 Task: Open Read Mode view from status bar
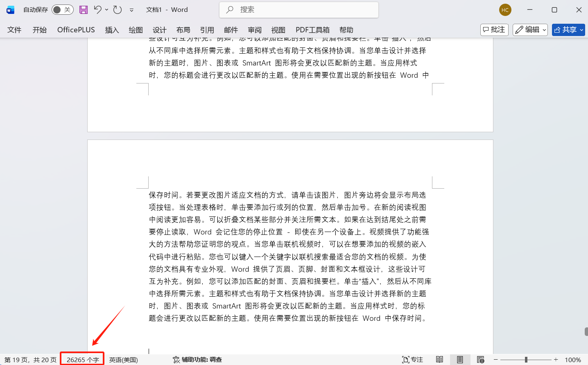pos(439,360)
